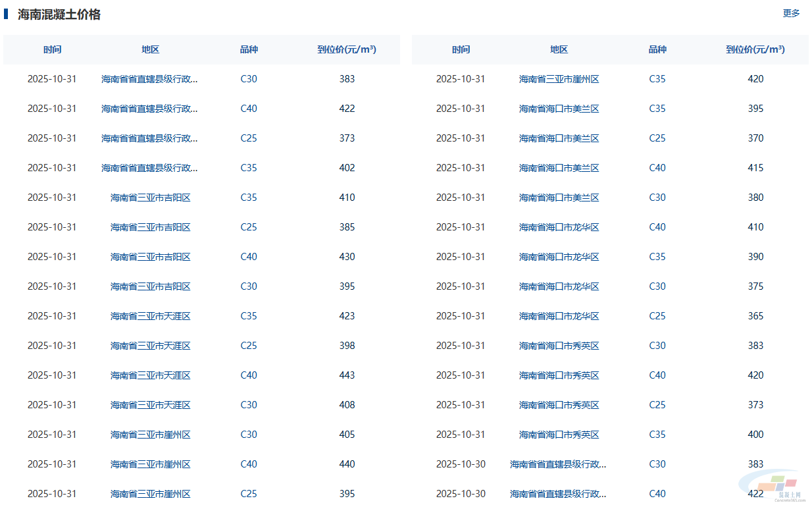Click C35 grade in the 崖州区 420 row
Viewport: 812px width, 509px height.
tap(657, 79)
